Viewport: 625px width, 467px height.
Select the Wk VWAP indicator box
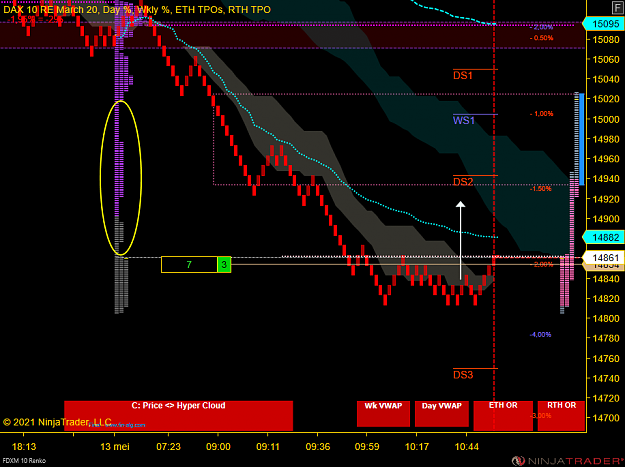pos(383,414)
